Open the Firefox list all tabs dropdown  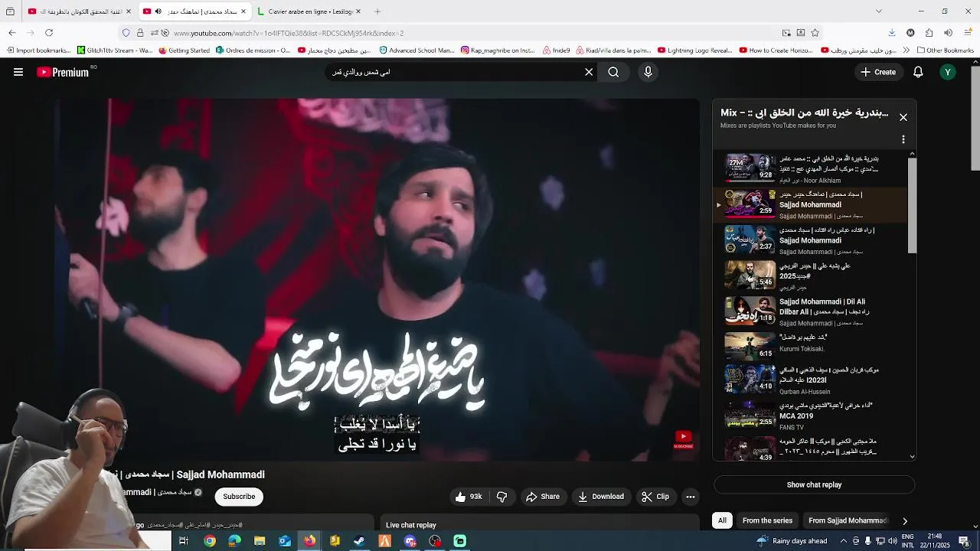coord(879,11)
